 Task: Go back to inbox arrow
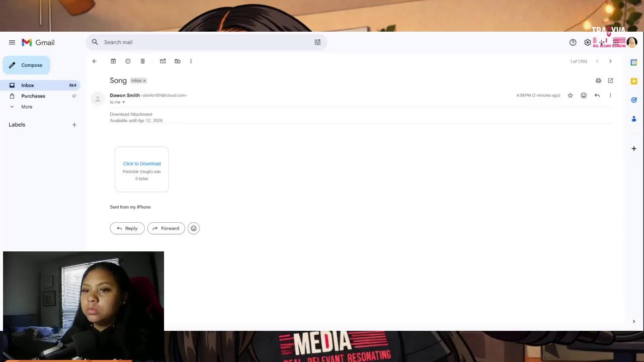pos(95,61)
